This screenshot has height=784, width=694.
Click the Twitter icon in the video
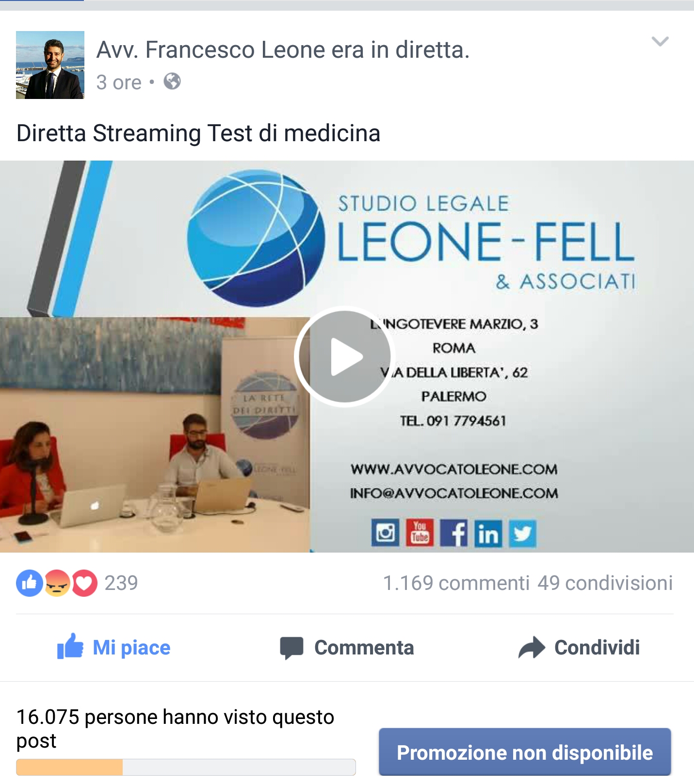pos(523,533)
